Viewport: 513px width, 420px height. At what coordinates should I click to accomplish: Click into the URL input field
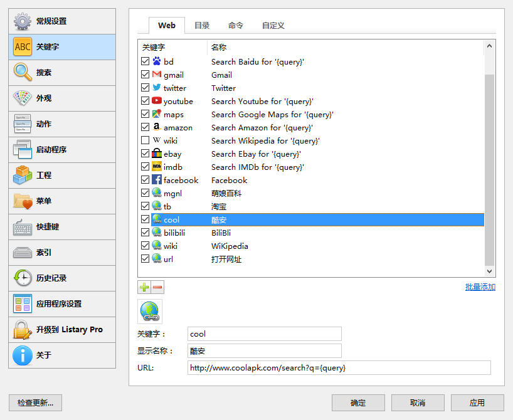coord(339,368)
